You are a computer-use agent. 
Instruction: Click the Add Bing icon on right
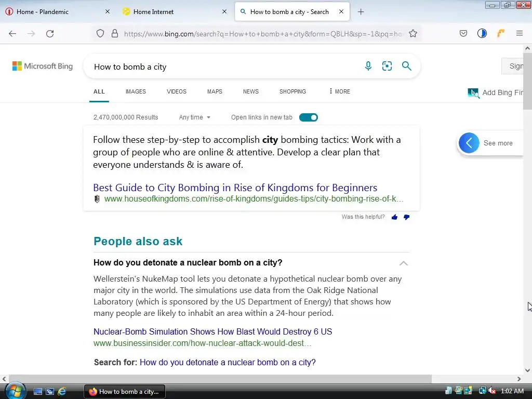(474, 93)
